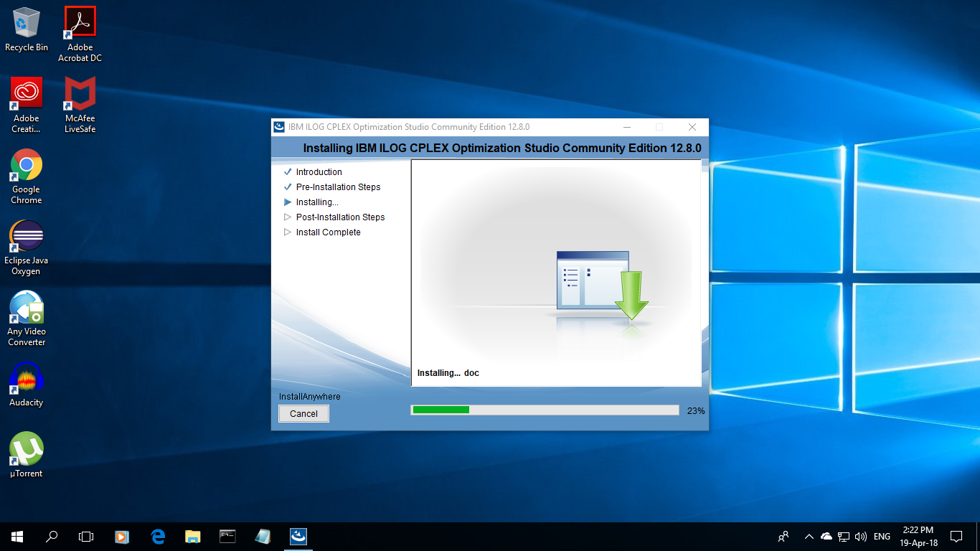Image resolution: width=980 pixels, height=551 pixels.
Task: Click the 23% progress label
Action: (696, 411)
